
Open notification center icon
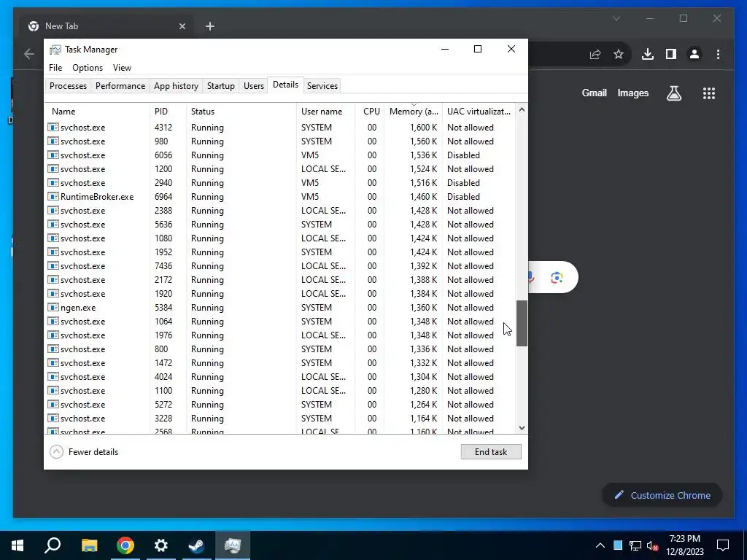coord(723,545)
